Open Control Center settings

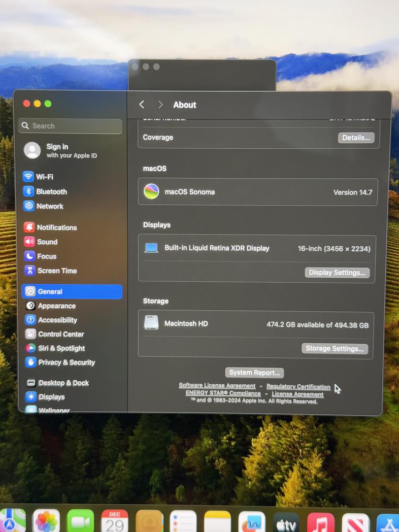[61, 334]
